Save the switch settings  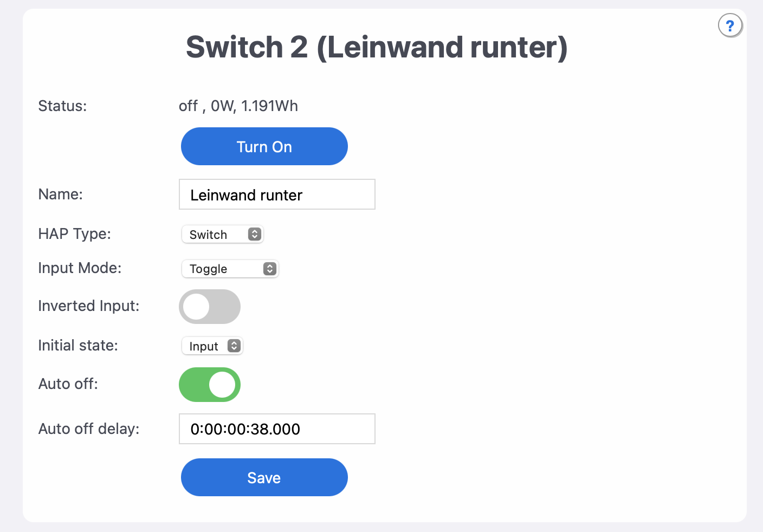pyautogui.click(x=264, y=477)
